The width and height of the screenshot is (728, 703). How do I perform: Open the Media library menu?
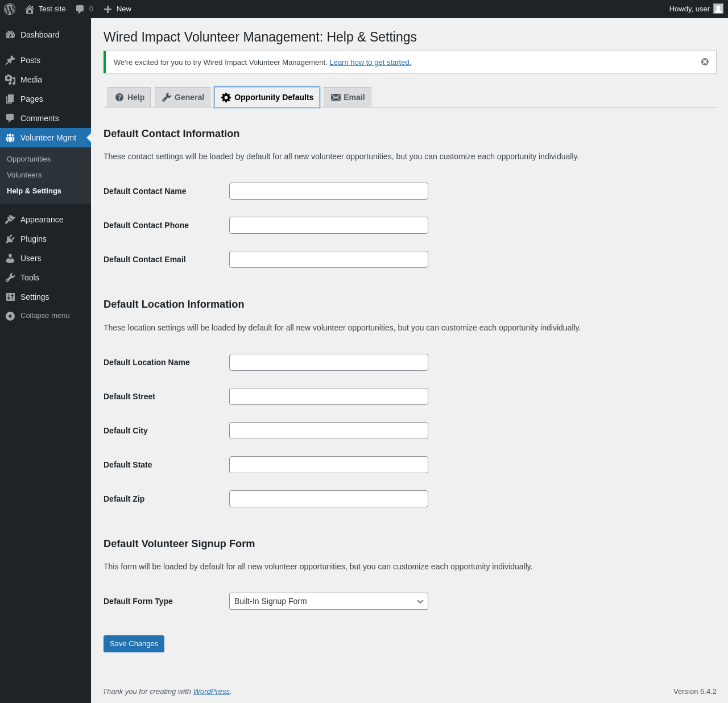click(31, 80)
